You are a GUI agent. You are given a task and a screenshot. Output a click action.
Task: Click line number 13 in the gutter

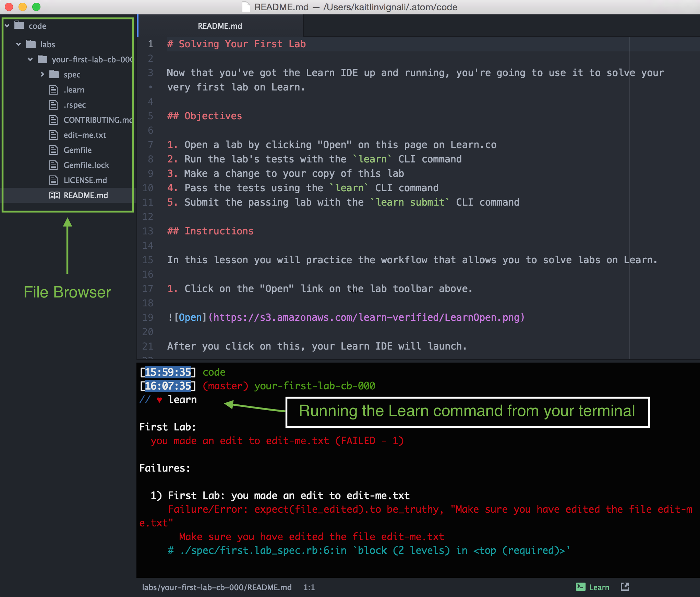tap(147, 231)
